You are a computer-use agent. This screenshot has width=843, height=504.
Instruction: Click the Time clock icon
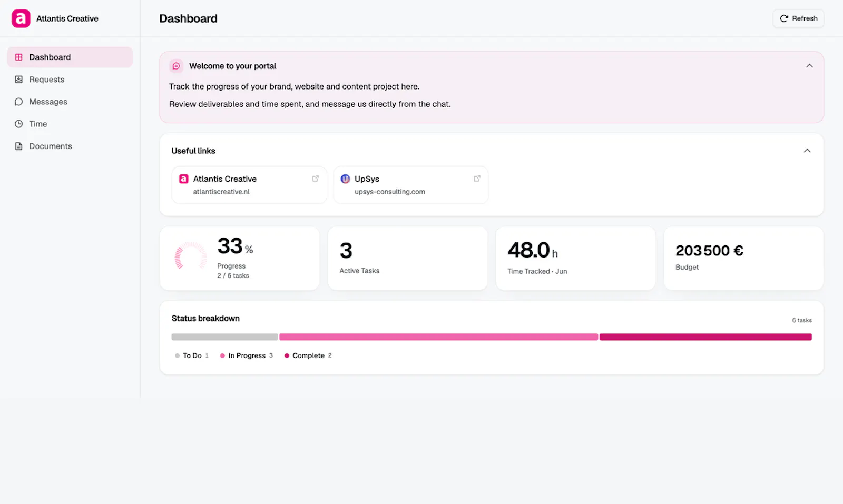pyautogui.click(x=19, y=124)
